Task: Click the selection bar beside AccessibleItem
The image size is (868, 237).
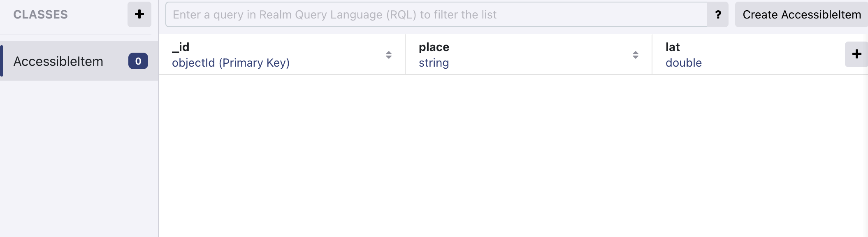Action: [x=2, y=61]
